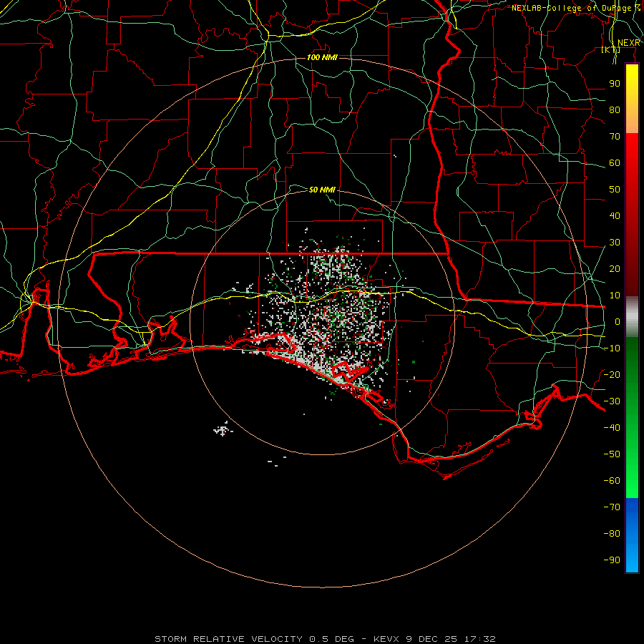Select the positive "80" scale label

615,110
